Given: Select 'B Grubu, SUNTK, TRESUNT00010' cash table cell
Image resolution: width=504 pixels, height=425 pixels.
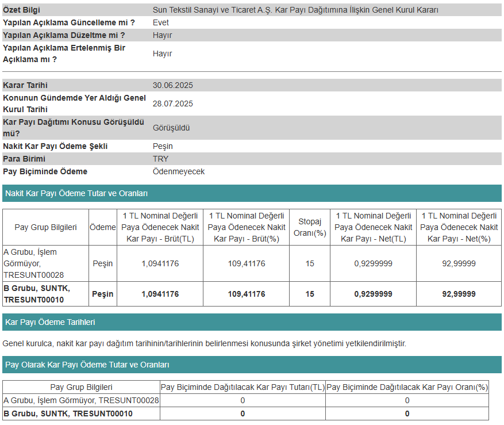Looking at the screenshot, I should pyautogui.click(x=45, y=294).
